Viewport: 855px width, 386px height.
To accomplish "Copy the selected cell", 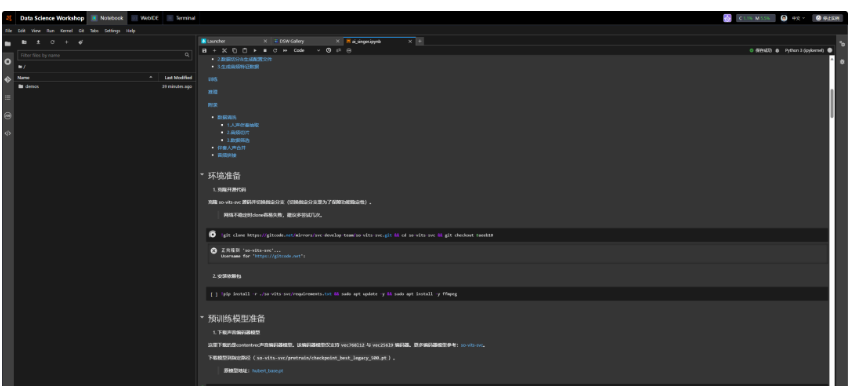I will (x=234, y=50).
